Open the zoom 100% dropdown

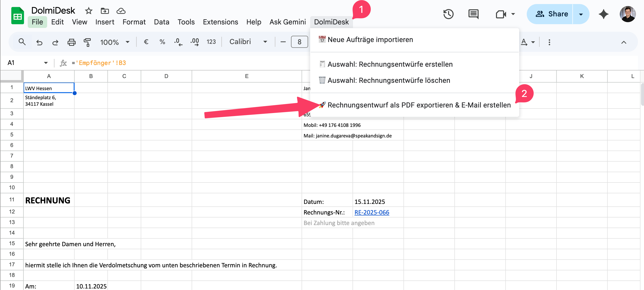pos(115,42)
